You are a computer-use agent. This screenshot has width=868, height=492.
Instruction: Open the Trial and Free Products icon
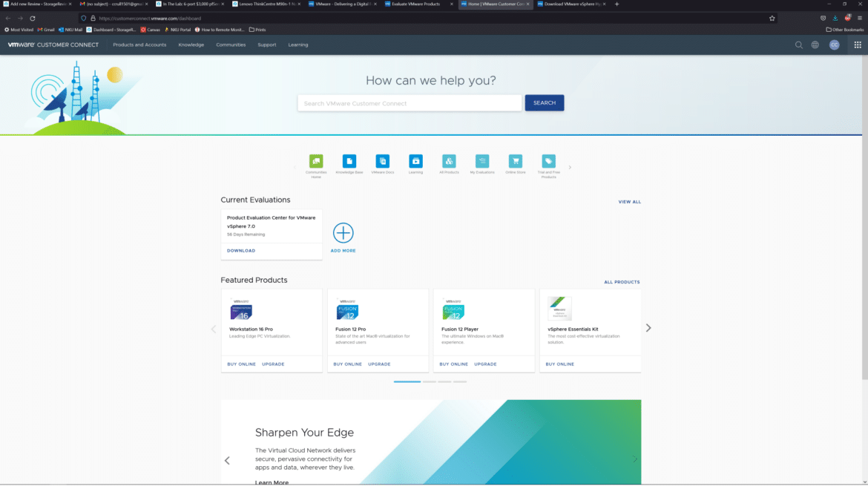tap(548, 161)
